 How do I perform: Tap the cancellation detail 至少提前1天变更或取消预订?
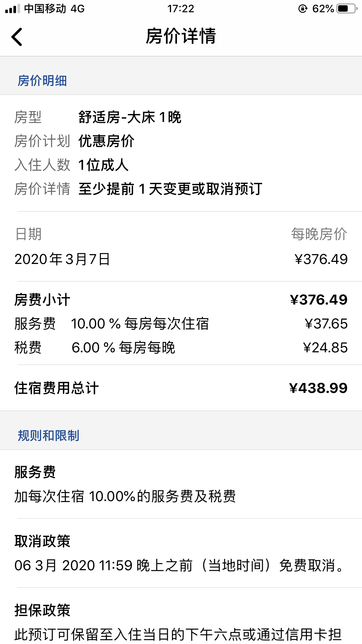pyautogui.click(x=171, y=189)
